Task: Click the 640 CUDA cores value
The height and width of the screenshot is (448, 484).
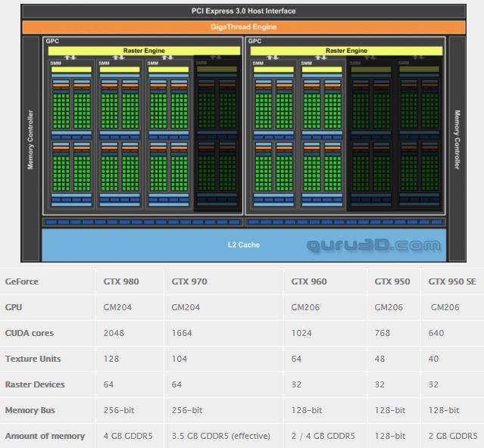Action: pos(436,333)
